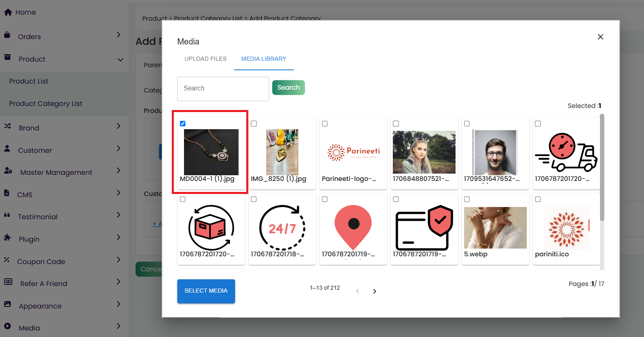The image size is (644, 337).
Task: Click the Brand shuffle icon
Action: point(7,126)
